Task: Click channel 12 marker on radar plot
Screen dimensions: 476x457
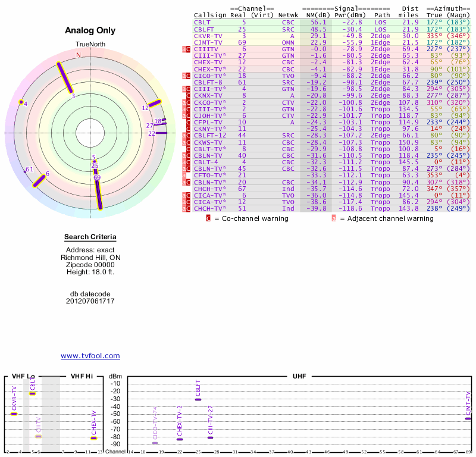Action: coord(155,104)
